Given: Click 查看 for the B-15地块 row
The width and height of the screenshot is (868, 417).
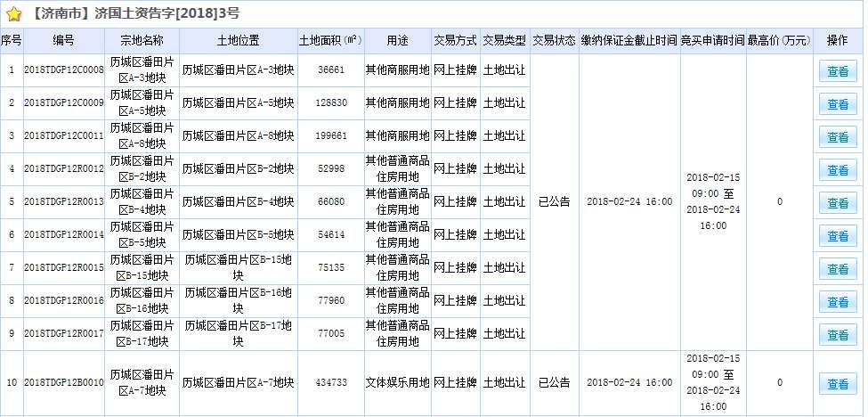Looking at the screenshot, I should [x=837, y=269].
